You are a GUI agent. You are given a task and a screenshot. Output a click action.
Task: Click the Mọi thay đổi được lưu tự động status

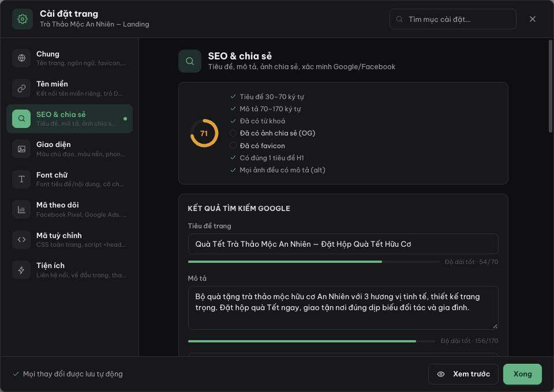tap(68, 374)
